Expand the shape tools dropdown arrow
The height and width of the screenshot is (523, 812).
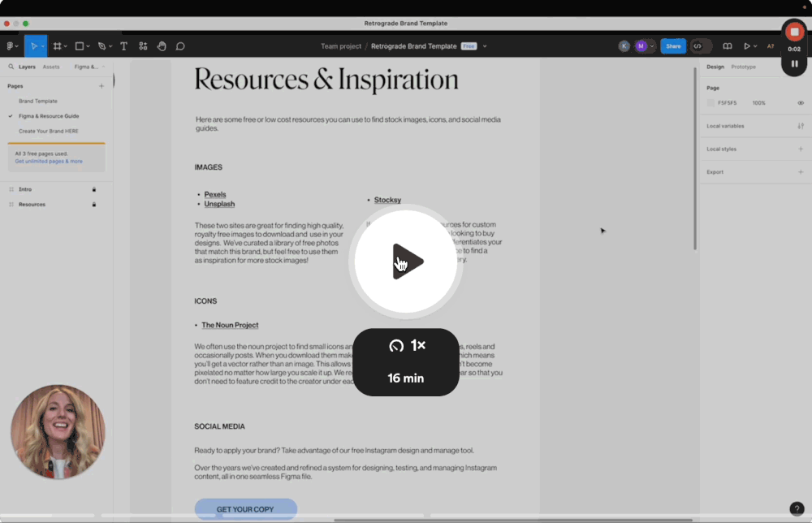pyautogui.click(x=88, y=46)
